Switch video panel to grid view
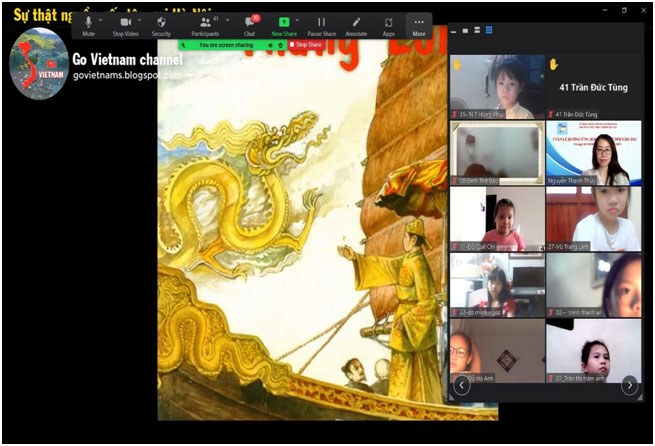The image size is (655, 446). click(x=489, y=30)
